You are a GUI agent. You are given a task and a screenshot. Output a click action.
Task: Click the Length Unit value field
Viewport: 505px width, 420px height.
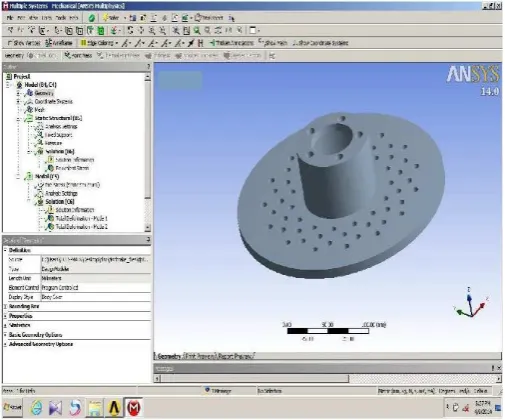pos(96,278)
